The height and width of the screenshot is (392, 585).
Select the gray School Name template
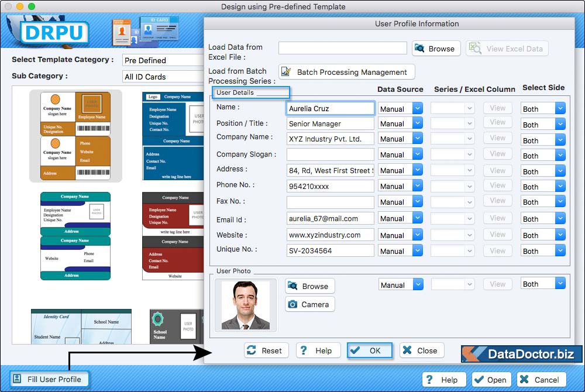[177, 326]
